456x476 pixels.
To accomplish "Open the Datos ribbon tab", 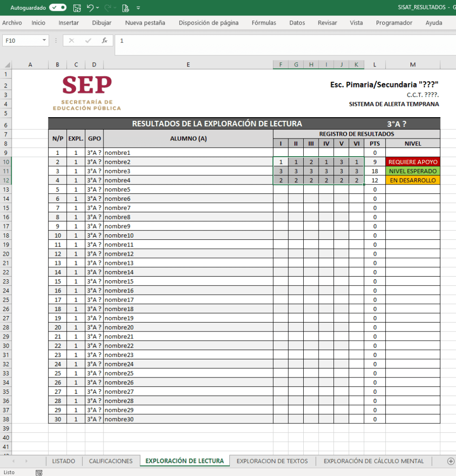I will click(297, 23).
